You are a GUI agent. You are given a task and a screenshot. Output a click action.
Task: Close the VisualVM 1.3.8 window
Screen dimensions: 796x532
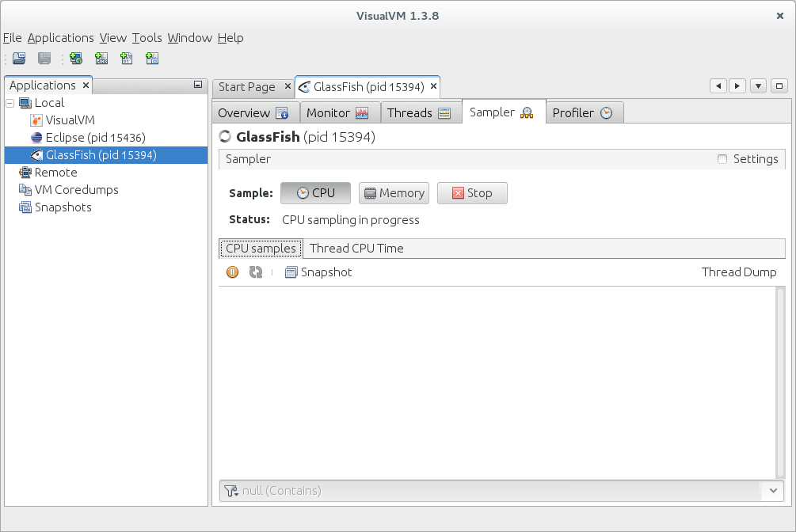click(779, 16)
